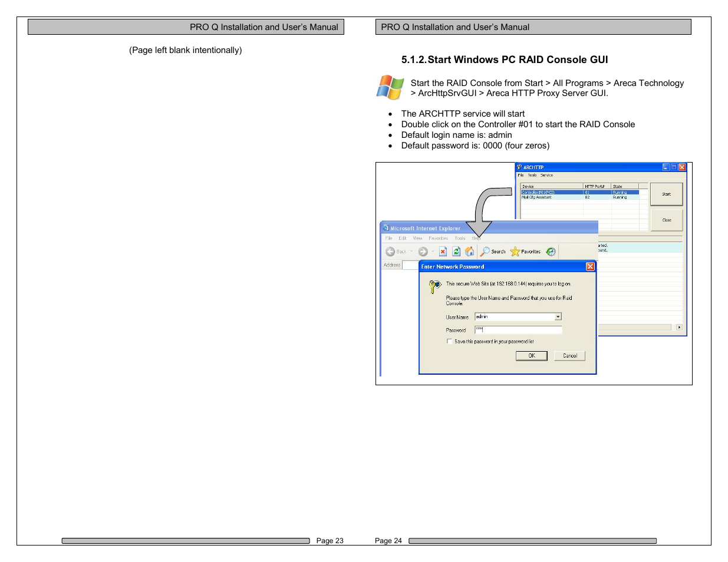The width and height of the screenshot is (728, 562).
Task: Click the State column header
Action: pyautogui.click(x=625, y=186)
